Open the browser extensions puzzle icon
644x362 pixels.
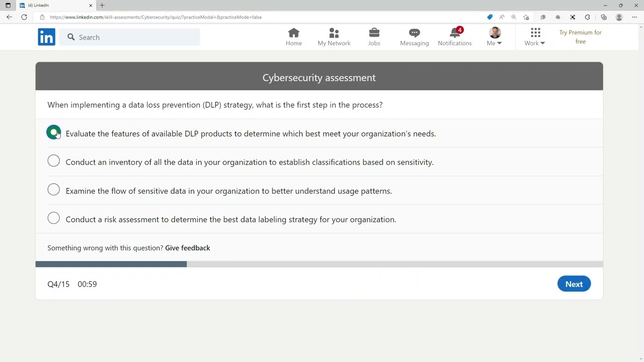pyautogui.click(x=587, y=17)
